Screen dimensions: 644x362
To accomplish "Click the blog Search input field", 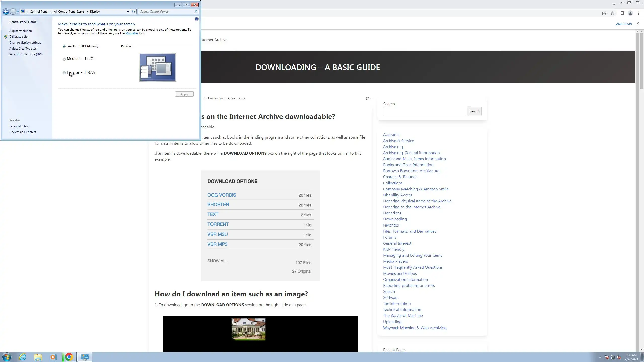I will click(x=424, y=111).
